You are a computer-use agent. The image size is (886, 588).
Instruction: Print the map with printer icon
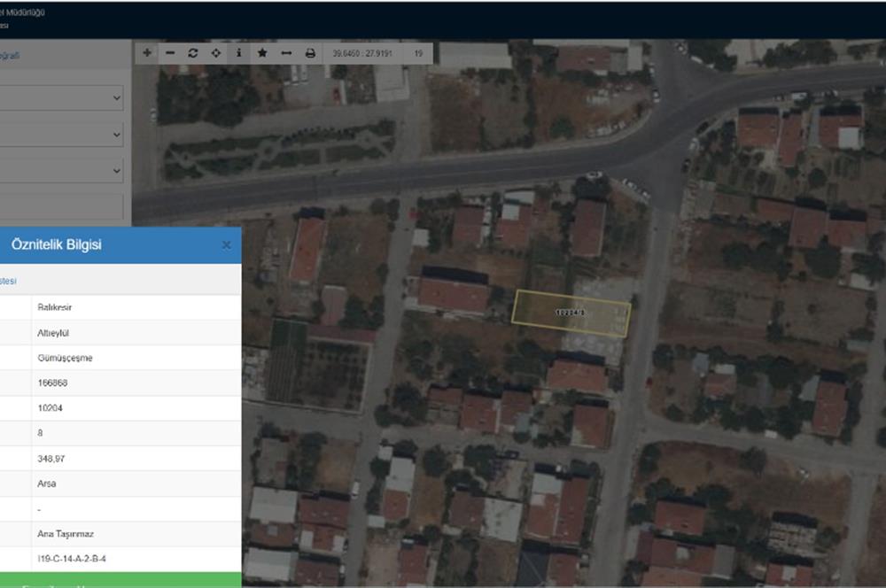pos(310,53)
